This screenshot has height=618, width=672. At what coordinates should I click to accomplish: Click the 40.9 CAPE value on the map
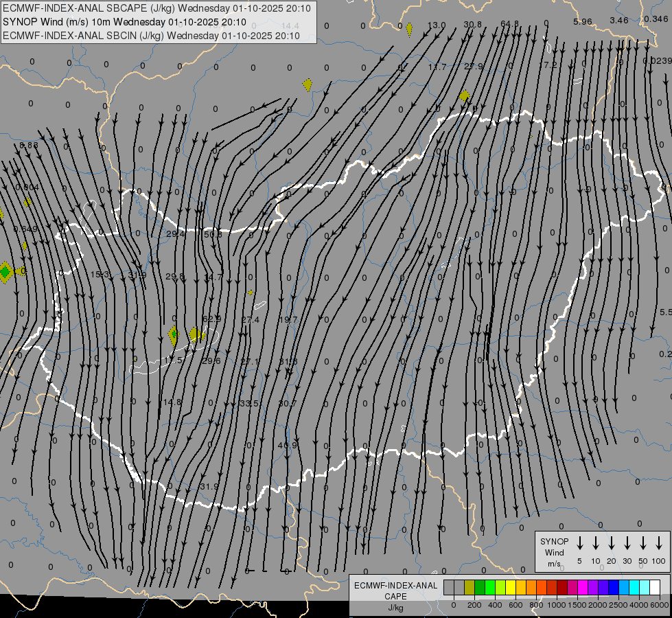287,446
